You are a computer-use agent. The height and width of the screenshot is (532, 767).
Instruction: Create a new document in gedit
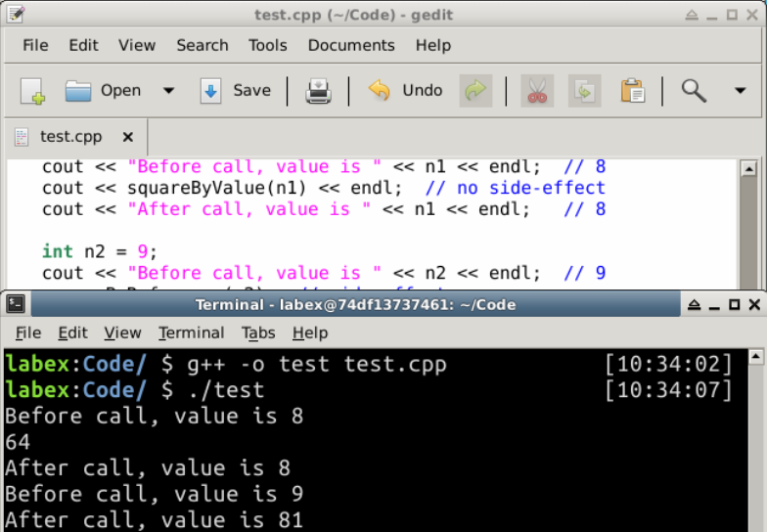[32, 91]
